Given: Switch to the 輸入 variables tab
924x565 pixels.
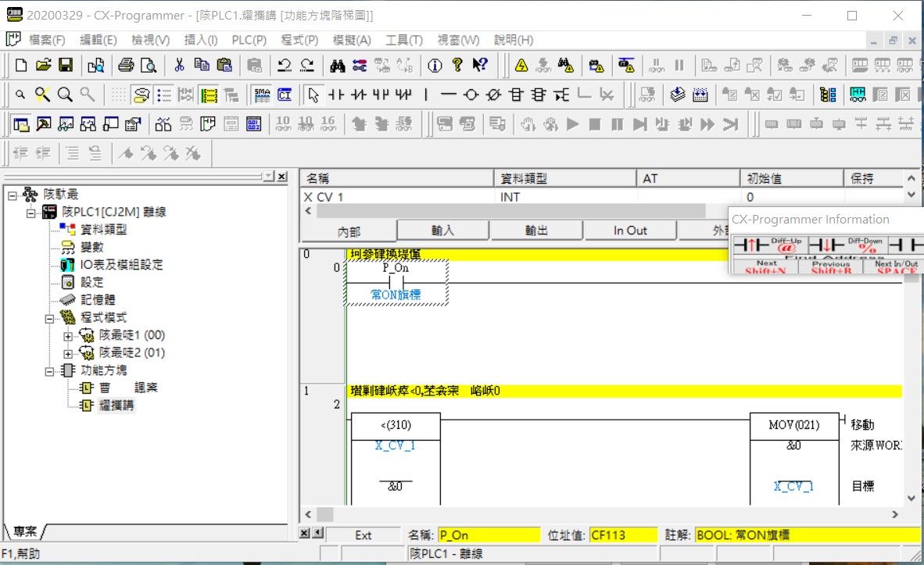Looking at the screenshot, I should click(442, 231).
